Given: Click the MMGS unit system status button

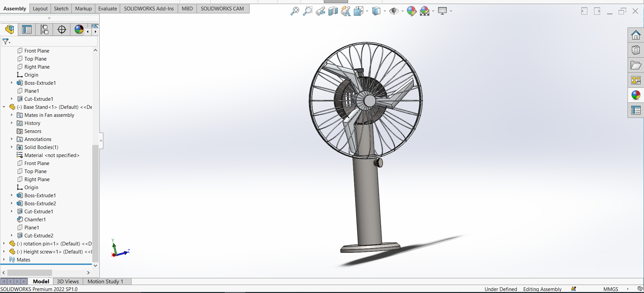Looking at the screenshot, I should (610, 289).
